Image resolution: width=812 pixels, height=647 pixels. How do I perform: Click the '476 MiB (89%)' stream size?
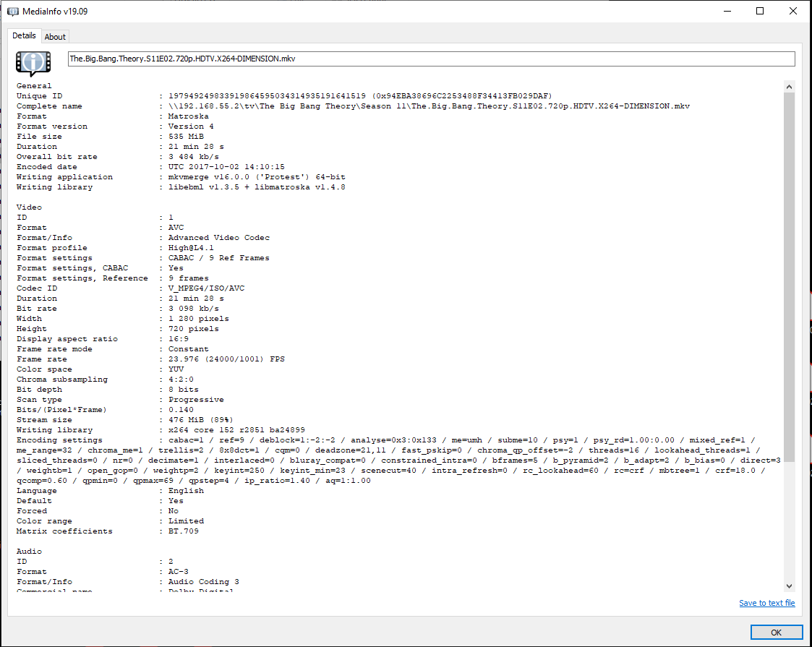(201, 420)
